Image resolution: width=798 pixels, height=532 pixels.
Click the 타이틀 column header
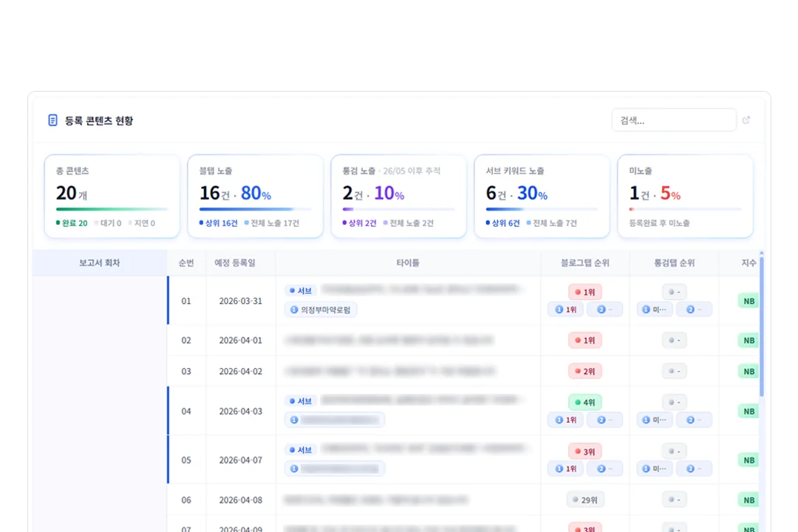click(x=408, y=263)
